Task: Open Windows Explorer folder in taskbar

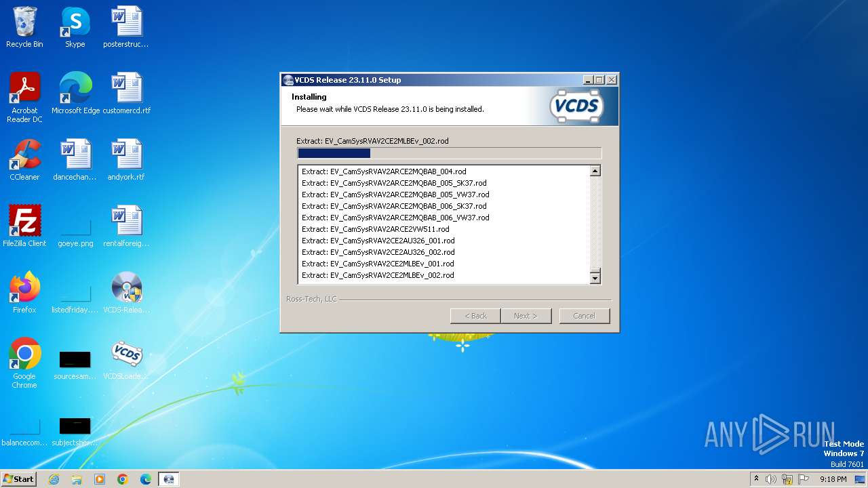Action: (x=77, y=479)
